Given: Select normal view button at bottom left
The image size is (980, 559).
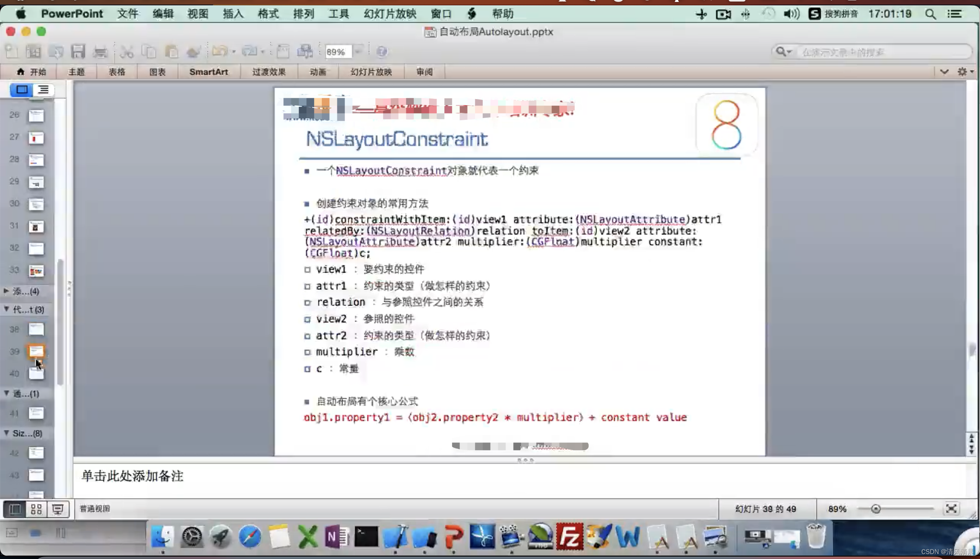Looking at the screenshot, I should [x=15, y=509].
